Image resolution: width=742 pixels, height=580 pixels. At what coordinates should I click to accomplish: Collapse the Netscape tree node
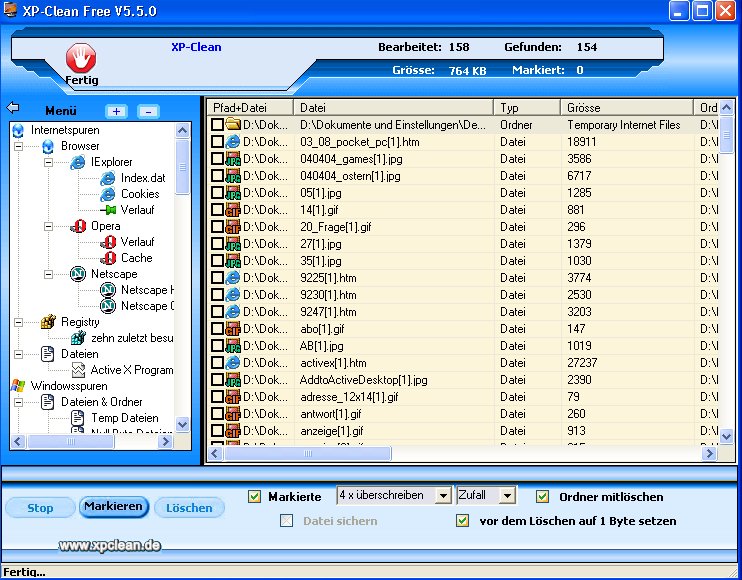[48, 274]
